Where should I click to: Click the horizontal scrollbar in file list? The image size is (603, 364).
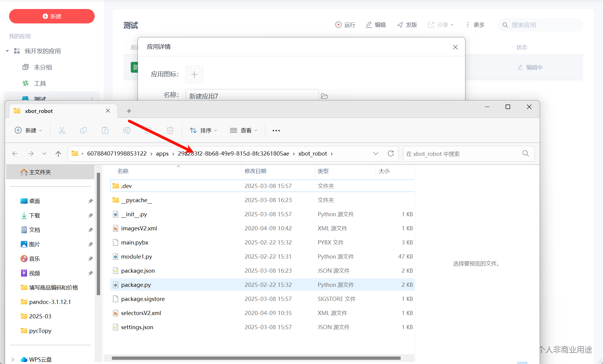coord(256,358)
